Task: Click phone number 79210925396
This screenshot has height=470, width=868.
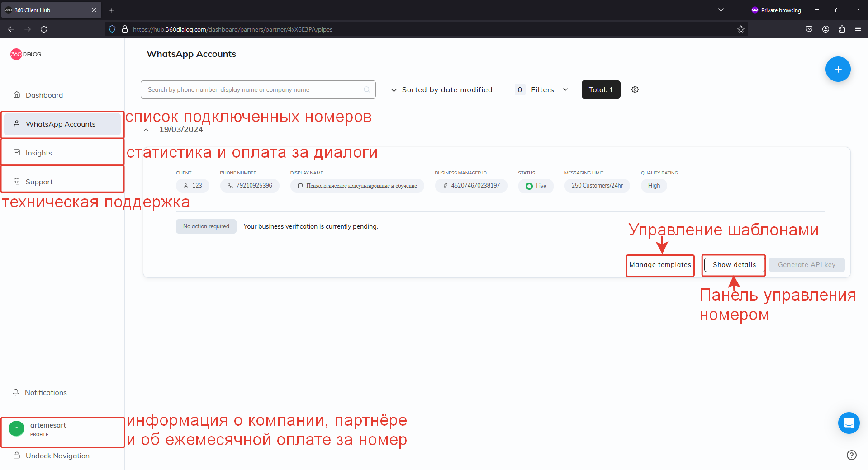Action: pyautogui.click(x=250, y=186)
